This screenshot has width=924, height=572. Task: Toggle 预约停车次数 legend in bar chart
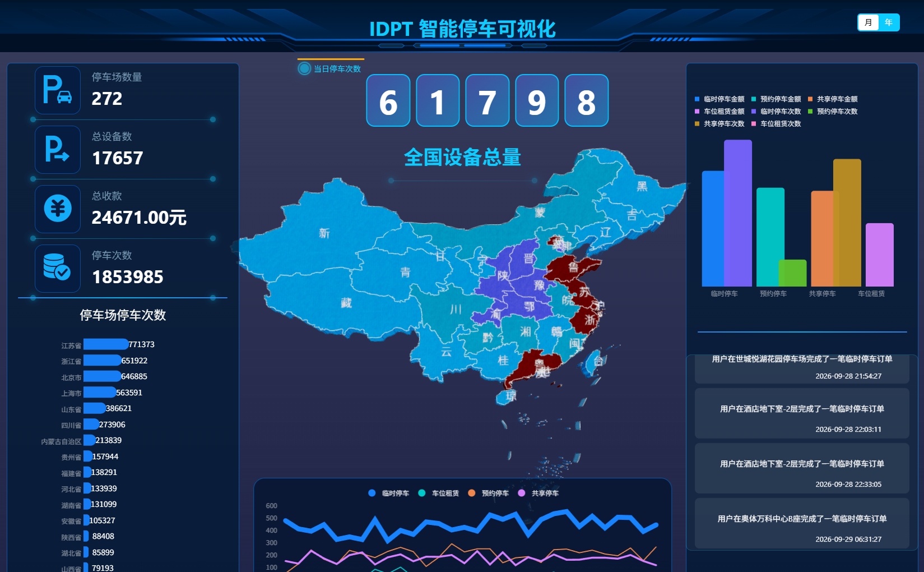[833, 112]
